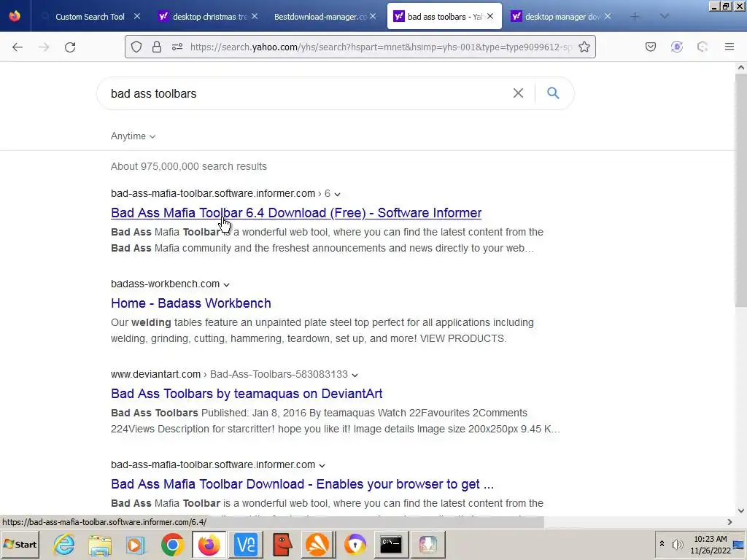
Task: Open the command prompt taskbar icon
Action: click(x=391, y=544)
